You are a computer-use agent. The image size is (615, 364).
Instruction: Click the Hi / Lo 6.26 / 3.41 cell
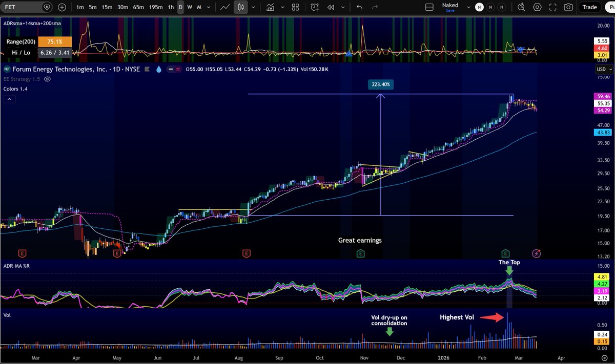pos(55,53)
